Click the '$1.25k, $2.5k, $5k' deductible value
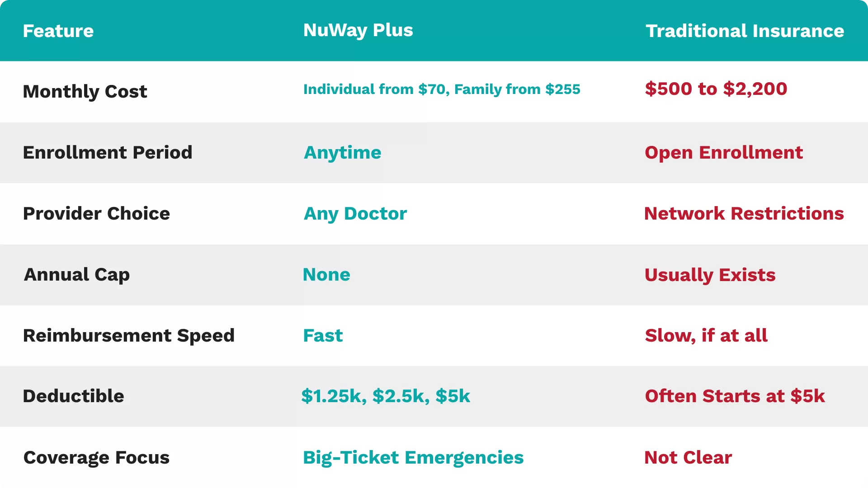Image resolution: width=868 pixels, height=488 pixels. tap(386, 396)
